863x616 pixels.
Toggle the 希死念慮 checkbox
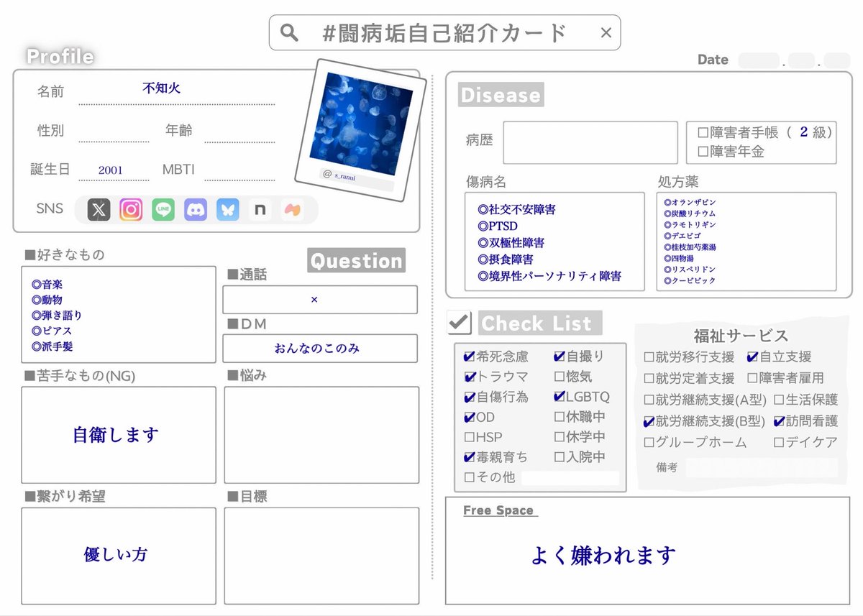point(470,356)
